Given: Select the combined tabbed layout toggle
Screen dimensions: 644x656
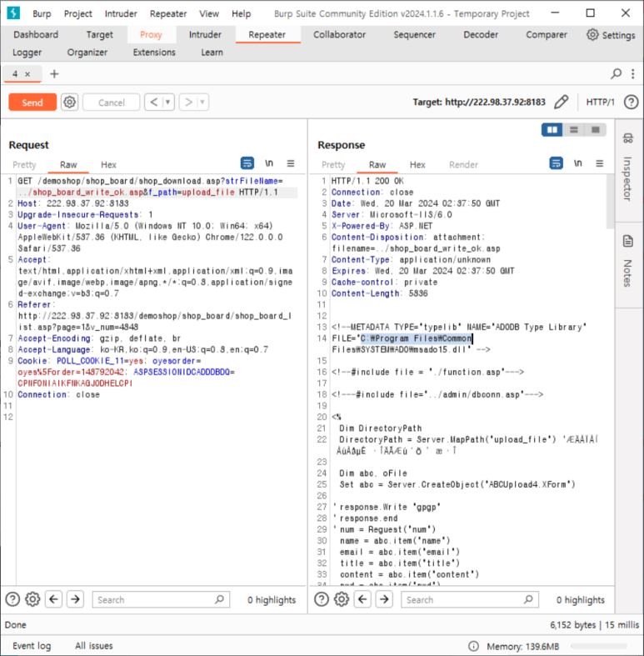Looking at the screenshot, I should pos(596,130).
